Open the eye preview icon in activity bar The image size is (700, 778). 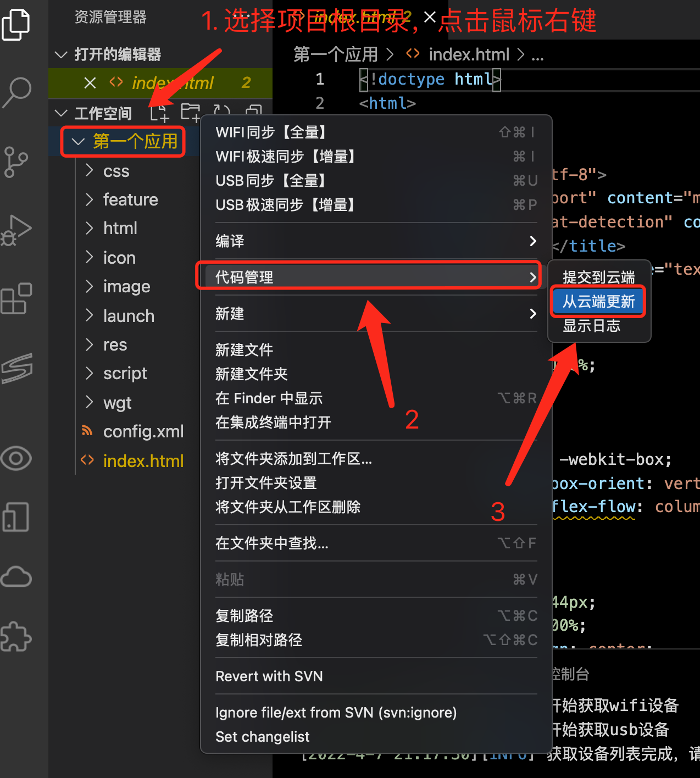16,458
